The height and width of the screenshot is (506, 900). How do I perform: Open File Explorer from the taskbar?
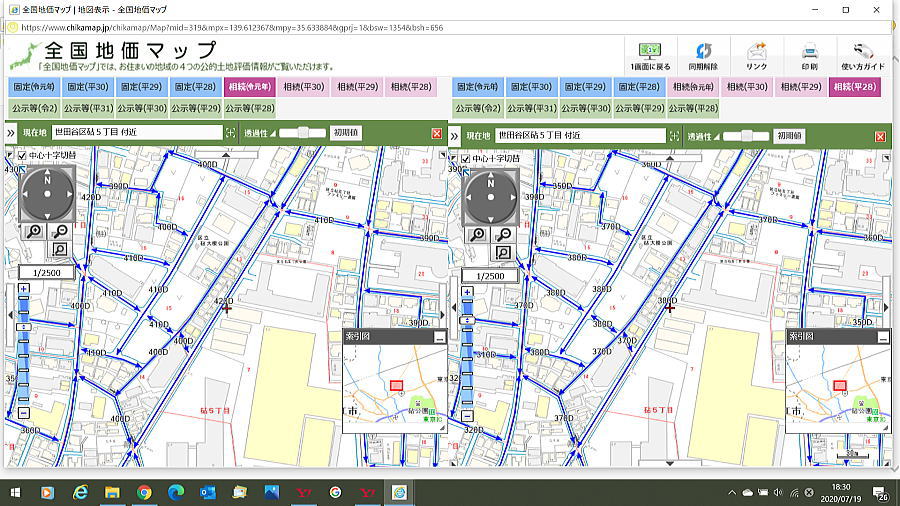click(112, 492)
